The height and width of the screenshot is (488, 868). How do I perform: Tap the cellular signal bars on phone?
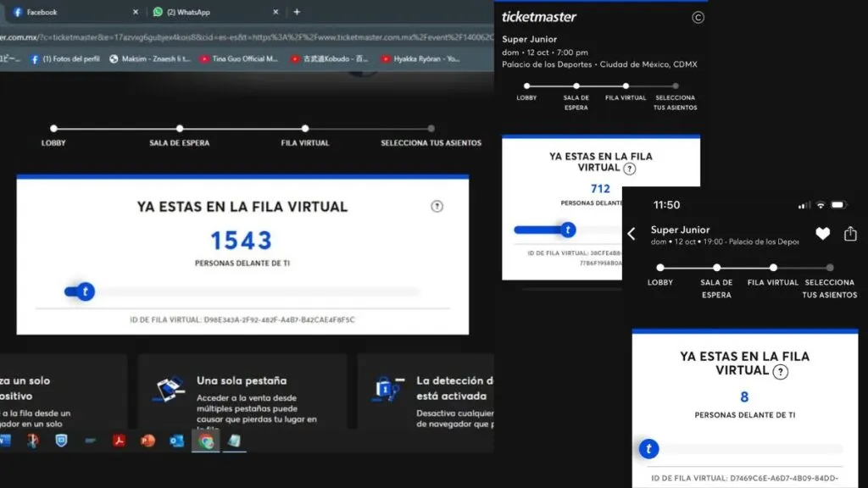(804, 205)
